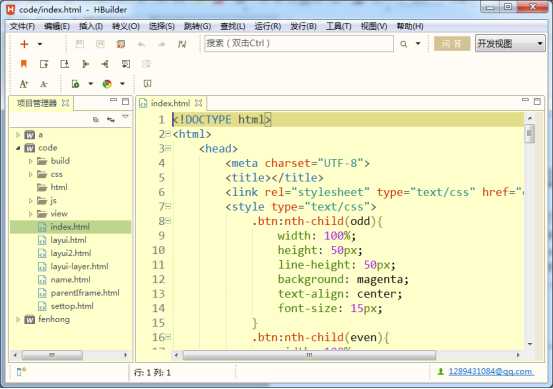The image size is (553, 389).
Task: Click the comment-box icon in the bookmark row
Action: pos(126,64)
